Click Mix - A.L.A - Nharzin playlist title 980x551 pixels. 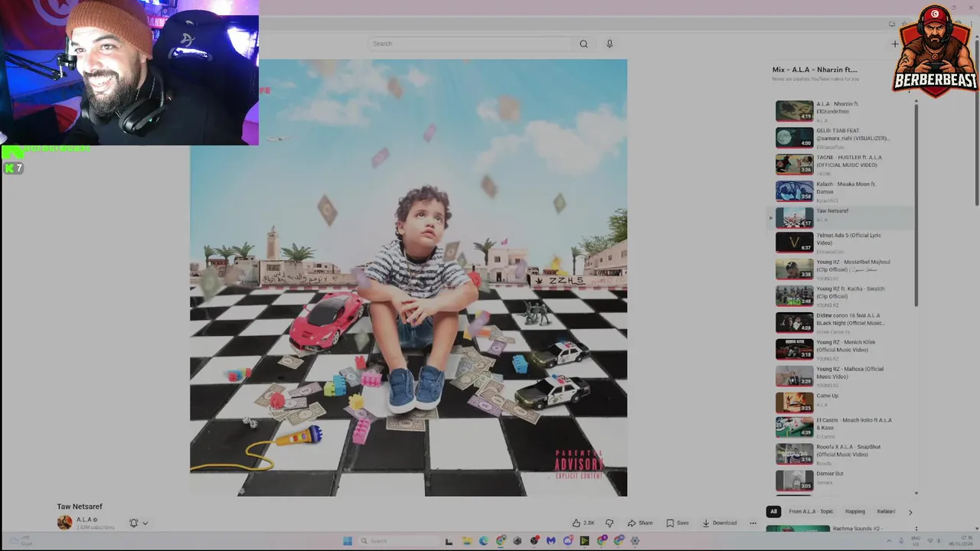[x=815, y=70]
